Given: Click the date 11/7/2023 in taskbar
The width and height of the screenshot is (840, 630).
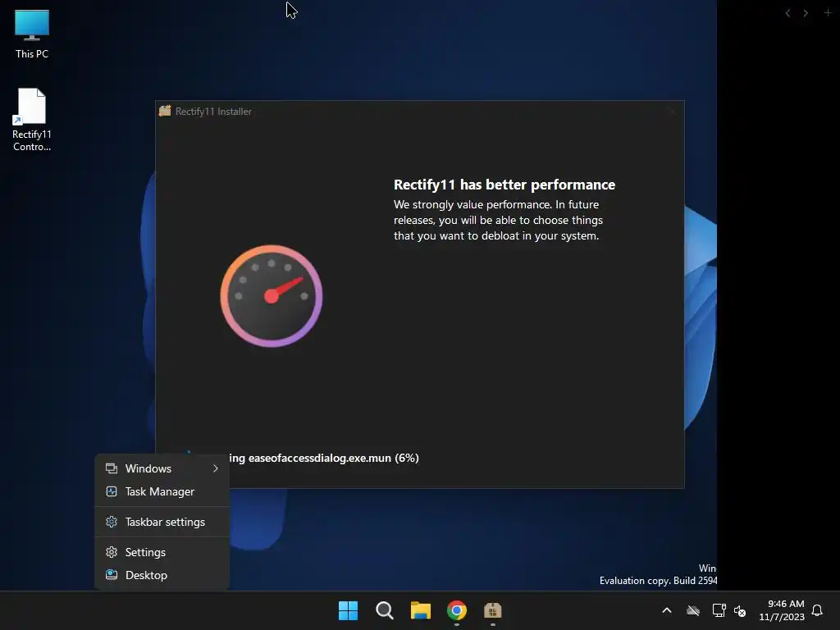Looking at the screenshot, I should click(x=782, y=617).
